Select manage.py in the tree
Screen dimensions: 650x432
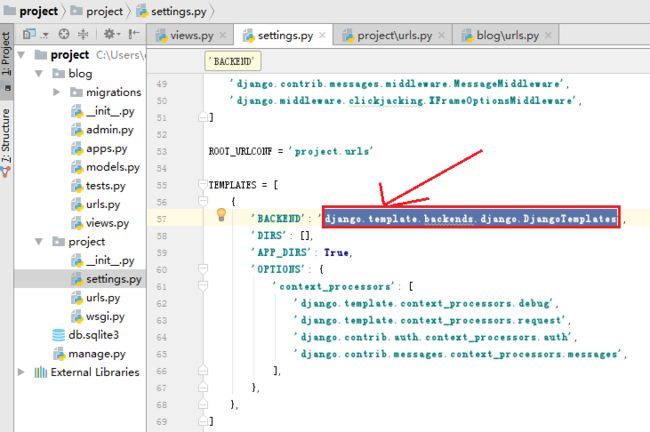(x=97, y=354)
